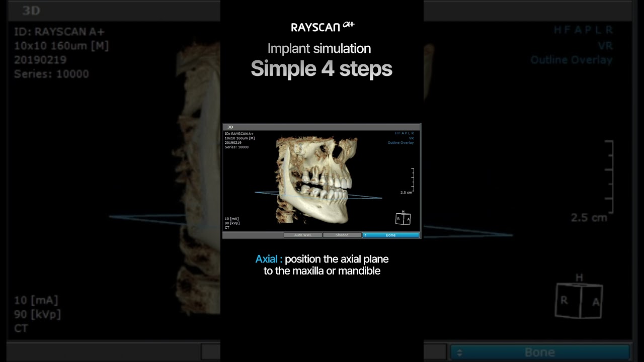Click the Auto WWL button
The height and width of the screenshot is (362, 644).
303,235
